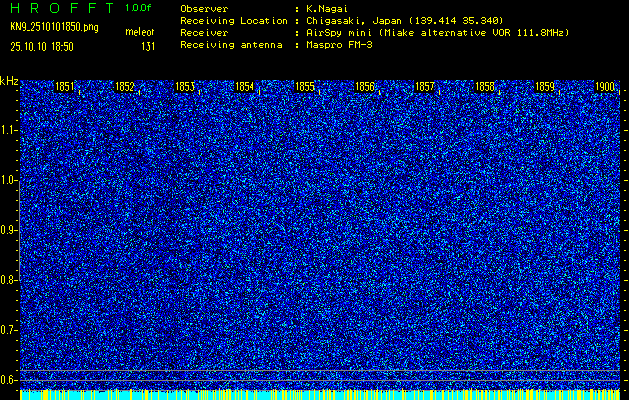
Task: Click the 1855 time marker
Action: pos(305,87)
